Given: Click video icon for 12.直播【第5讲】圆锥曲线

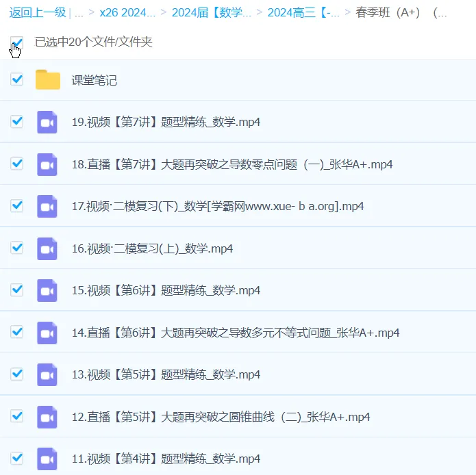Looking at the screenshot, I should 47,417.
